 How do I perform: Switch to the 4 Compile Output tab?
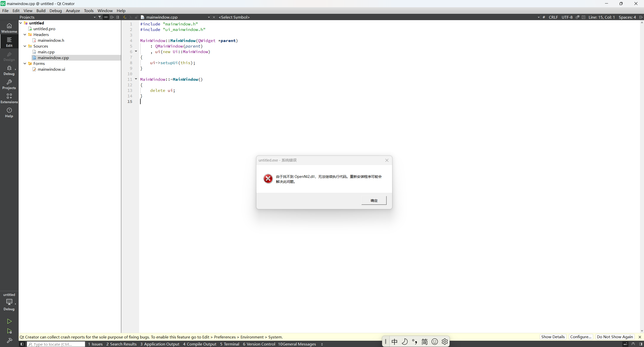[199, 344]
